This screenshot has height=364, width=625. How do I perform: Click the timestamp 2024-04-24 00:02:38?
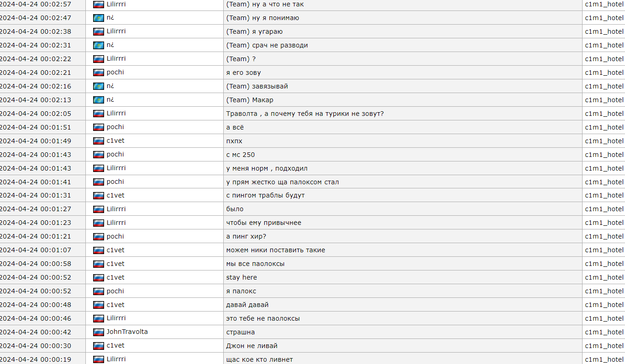pos(35,31)
